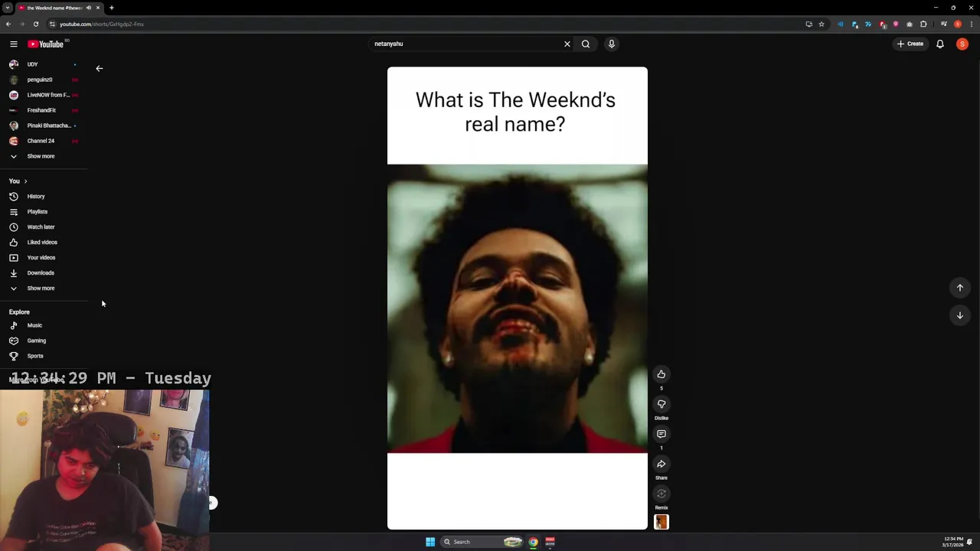Expand the You section chevron

pyautogui.click(x=25, y=181)
